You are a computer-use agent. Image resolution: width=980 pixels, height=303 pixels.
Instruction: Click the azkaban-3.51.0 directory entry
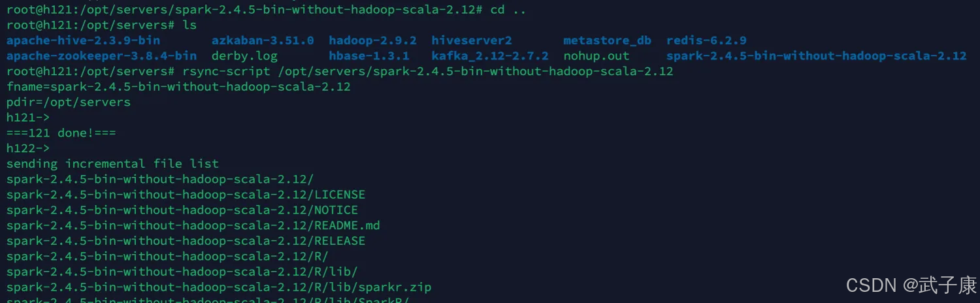click(x=263, y=40)
